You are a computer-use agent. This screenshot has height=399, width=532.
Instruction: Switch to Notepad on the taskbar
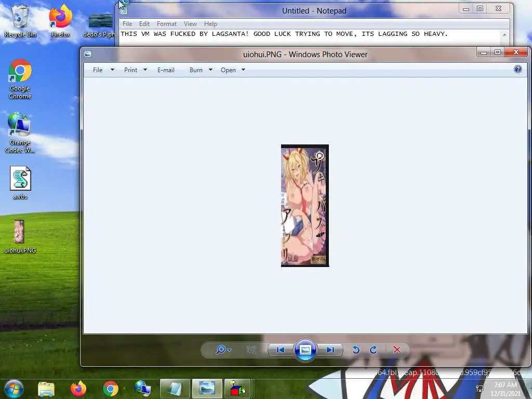coord(175,389)
